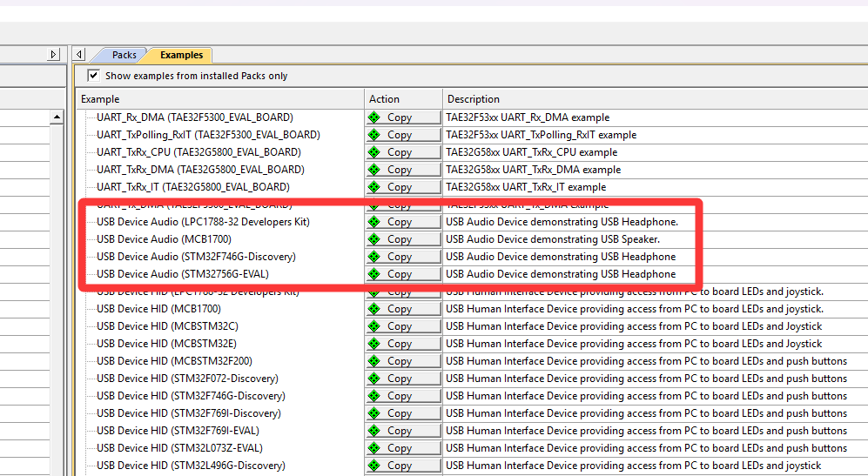Click the left tab scroll arrow
Screen dimensions: 868x476
pos(79,54)
